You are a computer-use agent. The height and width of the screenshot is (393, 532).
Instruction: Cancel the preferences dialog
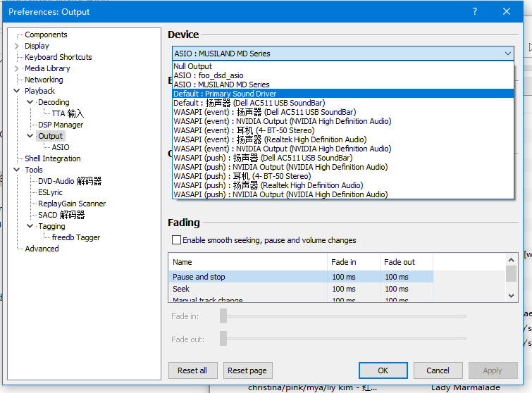tap(438, 370)
